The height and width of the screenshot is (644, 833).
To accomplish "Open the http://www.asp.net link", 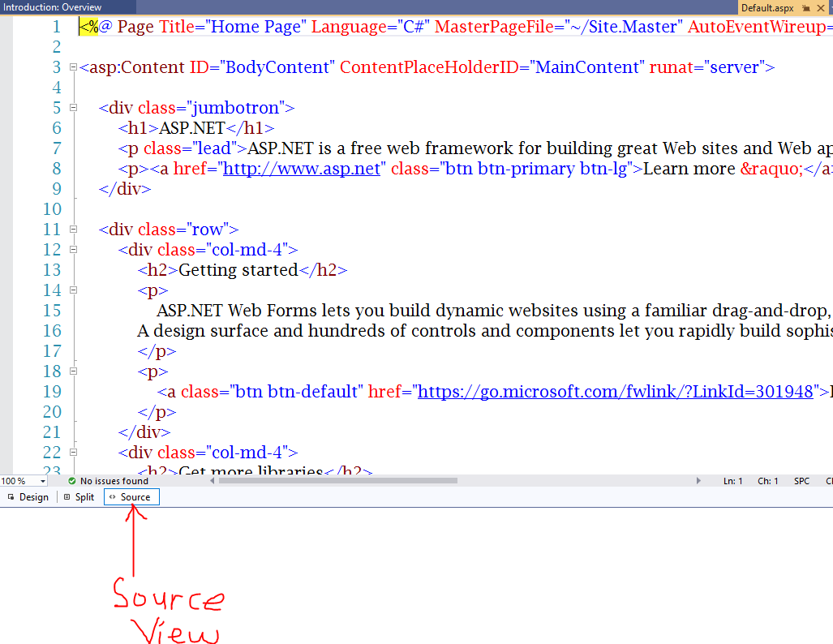I will 301,169.
